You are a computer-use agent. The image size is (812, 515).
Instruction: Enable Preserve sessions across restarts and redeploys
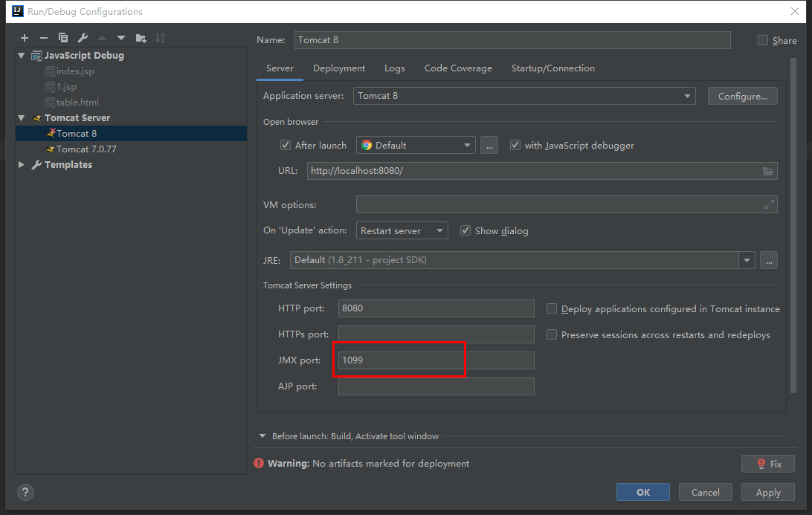552,335
